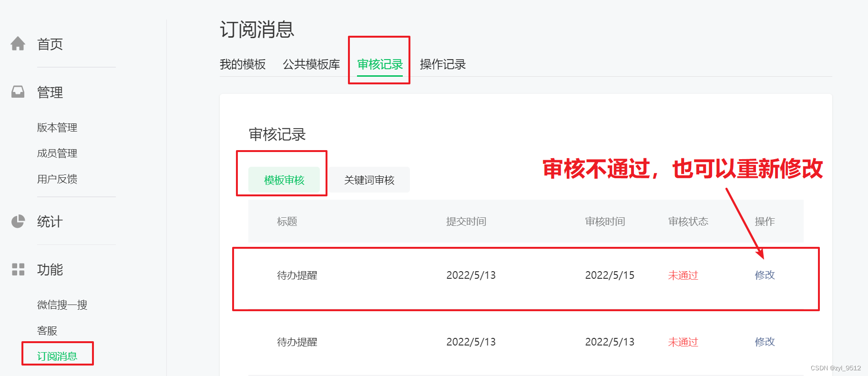Screen dimensions: 868x376
Task: Click 待办提醒 title in row reviewed 2022/5/15
Action: pos(297,275)
